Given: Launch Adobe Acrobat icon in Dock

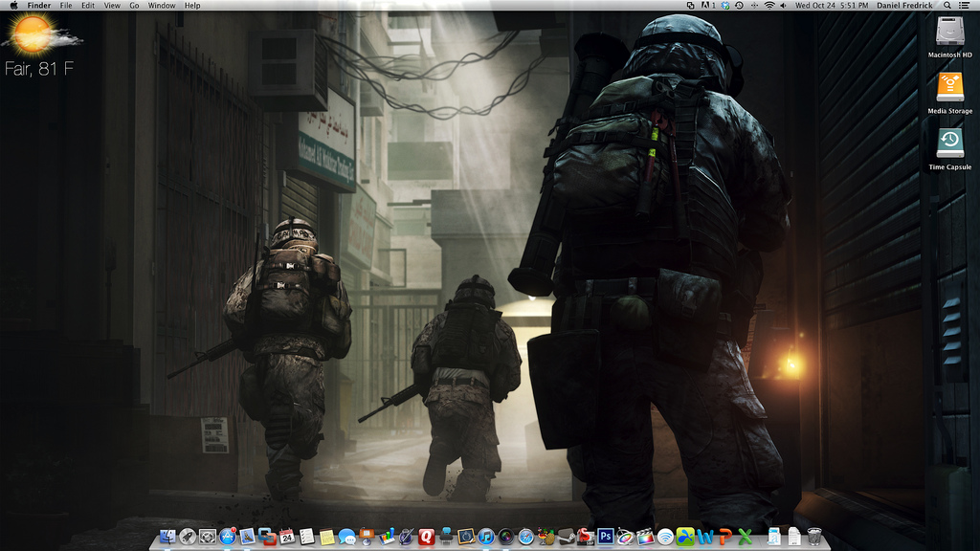Looking at the screenshot, I should [586, 536].
